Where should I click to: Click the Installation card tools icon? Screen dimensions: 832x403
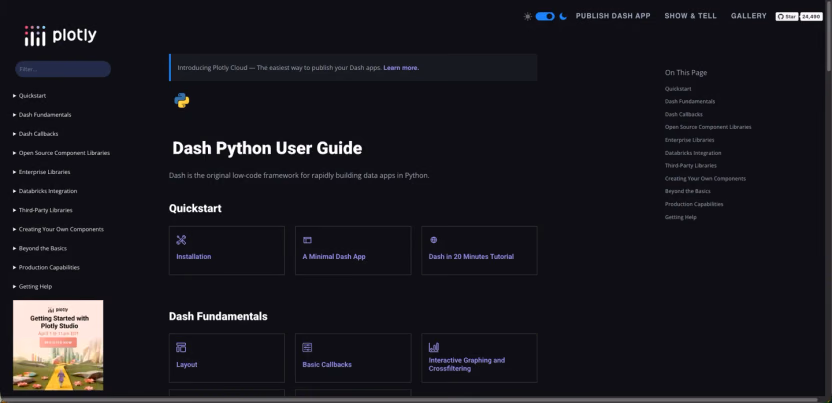(181, 240)
